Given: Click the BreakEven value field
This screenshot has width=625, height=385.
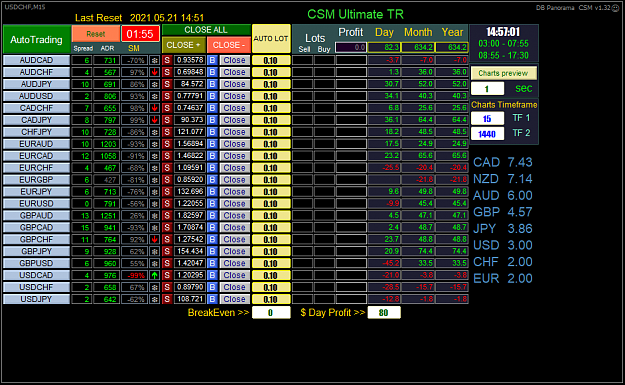Looking at the screenshot, I should (271, 313).
